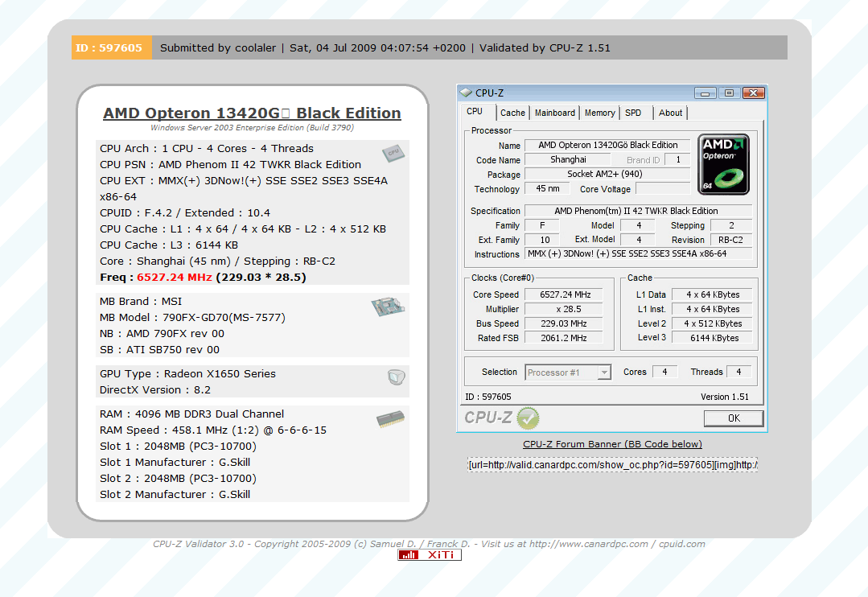Click the Revision value RB-C2
868x597 pixels.
(730, 240)
